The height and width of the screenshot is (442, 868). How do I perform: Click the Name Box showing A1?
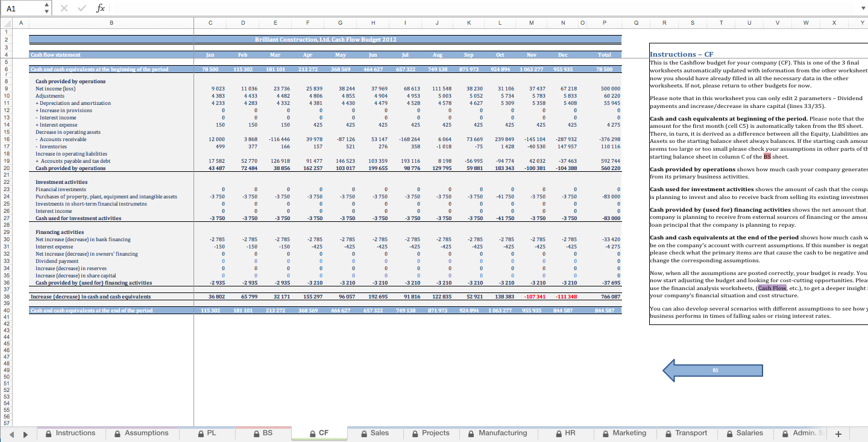(x=23, y=8)
